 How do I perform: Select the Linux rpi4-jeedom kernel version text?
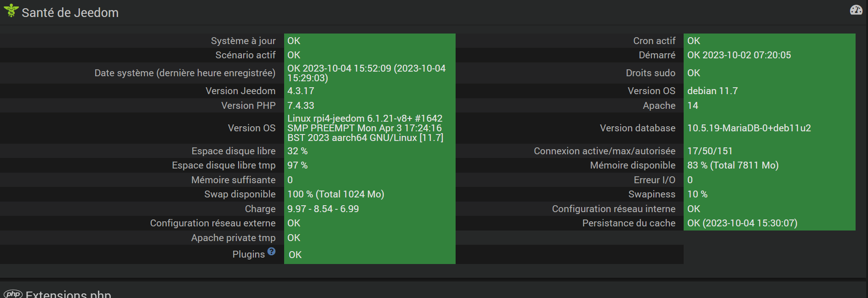pos(365,128)
